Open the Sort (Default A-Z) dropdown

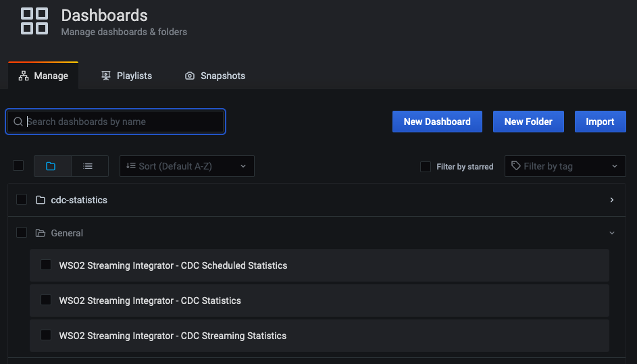click(x=187, y=166)
